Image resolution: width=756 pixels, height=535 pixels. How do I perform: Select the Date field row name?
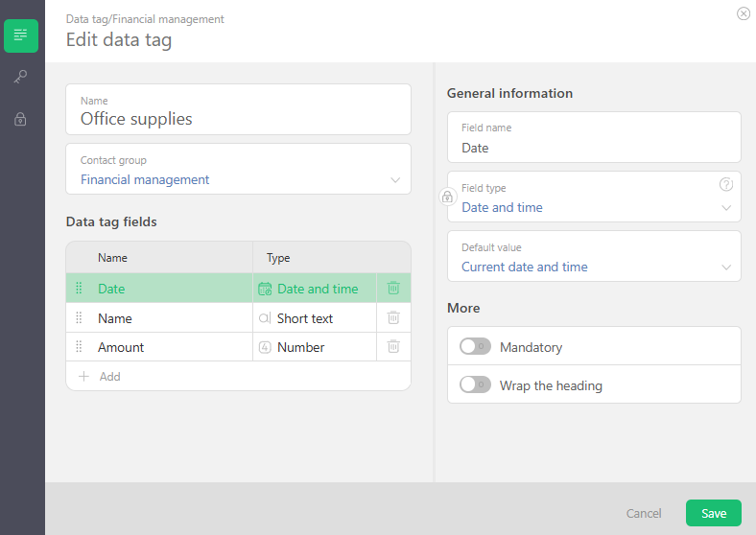[x=111, y=289]
